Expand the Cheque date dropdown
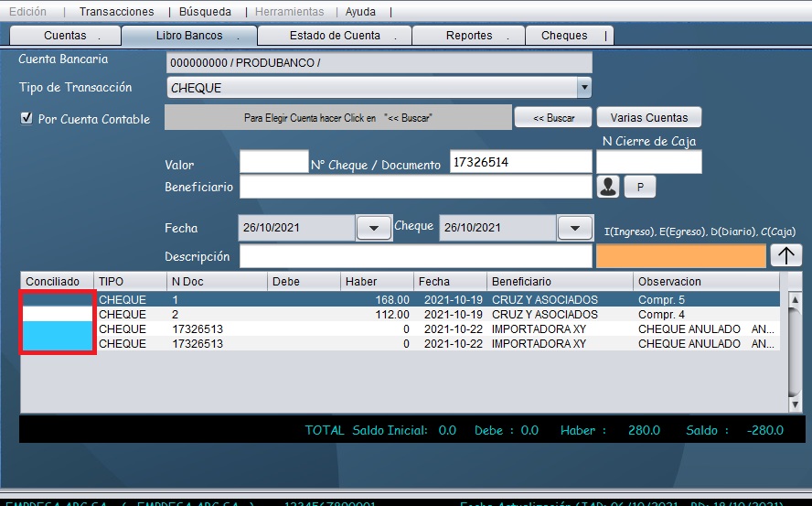Viewport: 812px width, 506px height. click(x=574, y=228)
